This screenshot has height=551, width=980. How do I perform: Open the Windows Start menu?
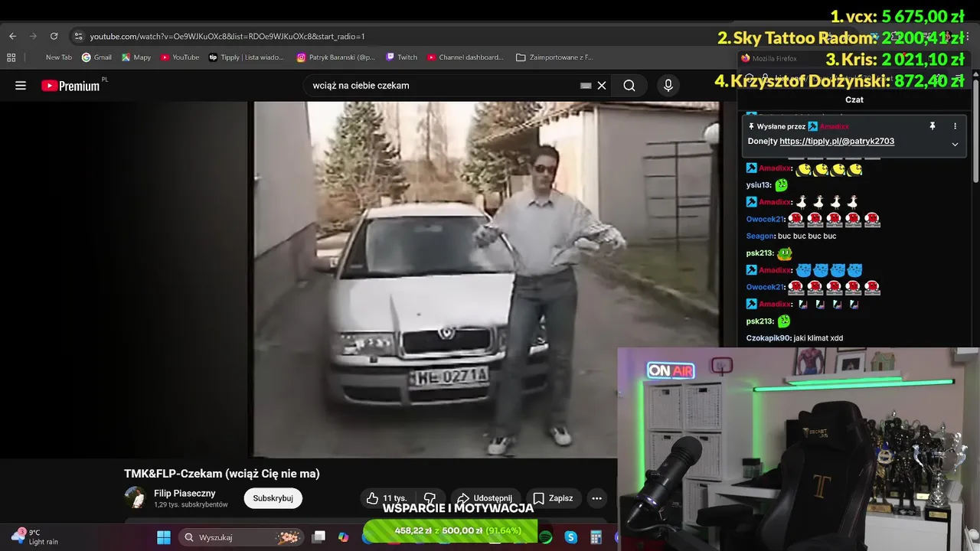pos(164,537)
